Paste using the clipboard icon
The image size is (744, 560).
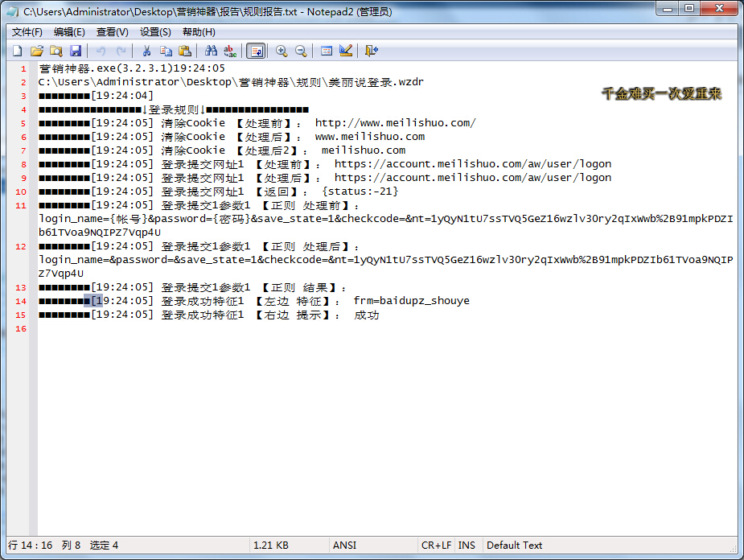(x=185, y=51)
